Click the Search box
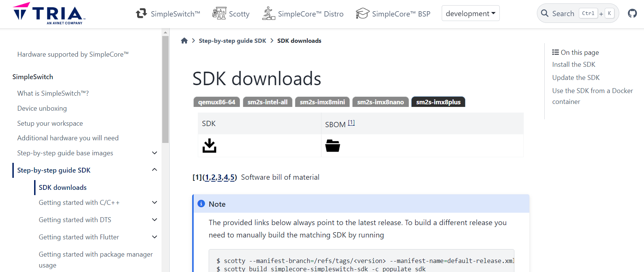Screen dimensions: 644x272 click(x=578, y=14)
